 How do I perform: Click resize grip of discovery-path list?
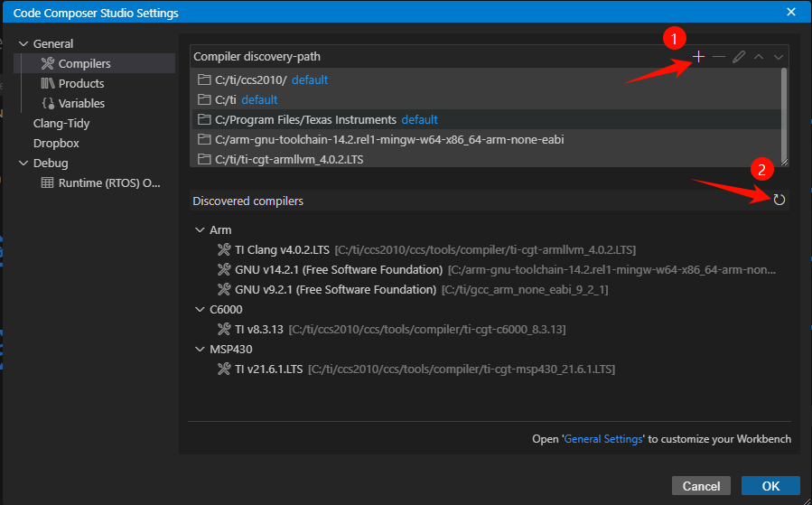click(784, 162)
